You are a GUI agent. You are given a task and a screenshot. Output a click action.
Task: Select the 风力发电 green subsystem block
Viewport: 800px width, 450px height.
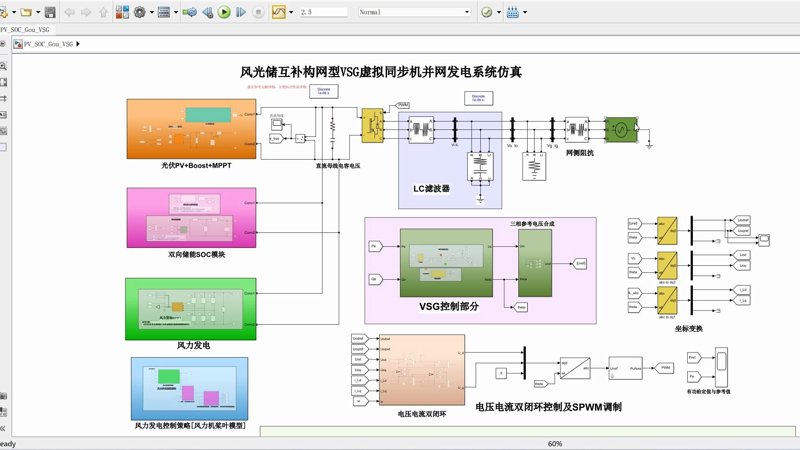pos(191,309)
